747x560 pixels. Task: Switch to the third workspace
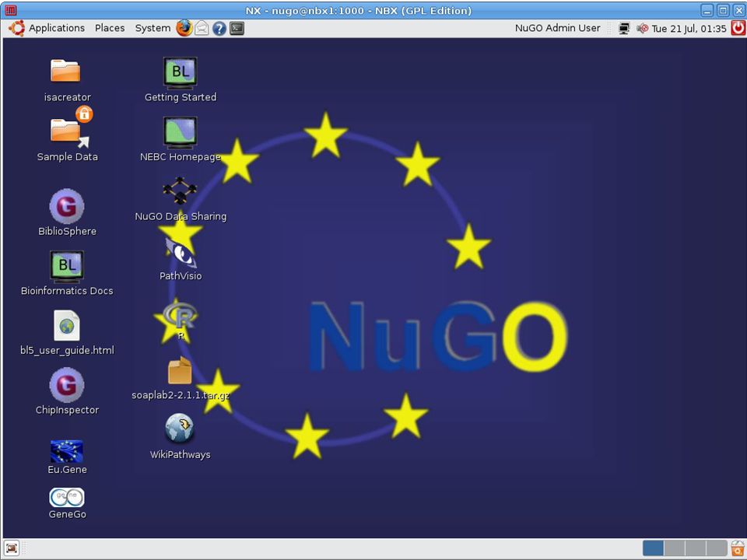(695, 548)
